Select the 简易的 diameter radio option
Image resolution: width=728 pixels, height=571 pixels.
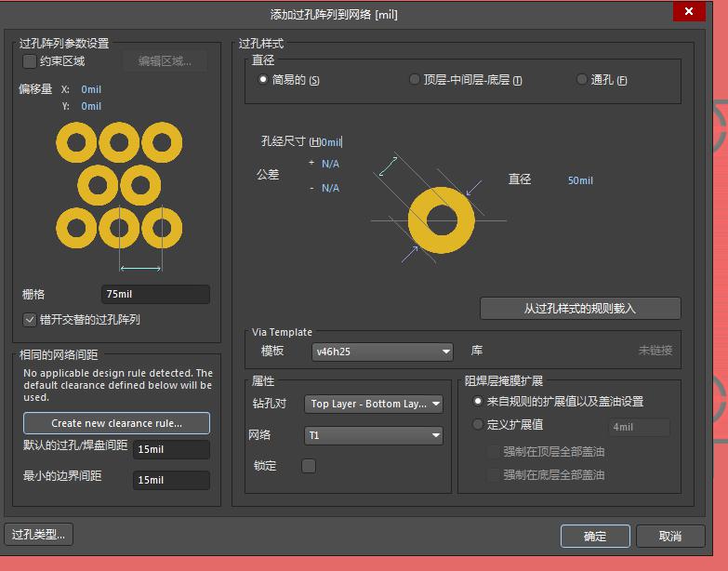[x=263, y=80]
